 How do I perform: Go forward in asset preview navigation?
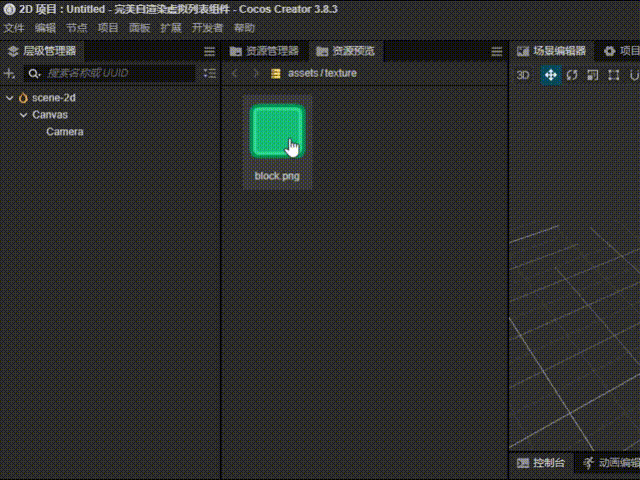click(x=256, y=73)
